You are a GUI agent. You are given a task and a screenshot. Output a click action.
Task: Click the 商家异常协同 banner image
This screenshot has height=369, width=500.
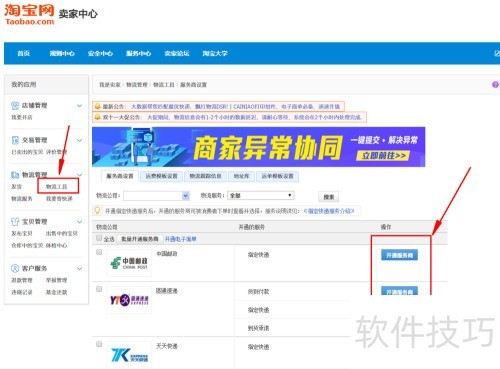coord(258,147)
